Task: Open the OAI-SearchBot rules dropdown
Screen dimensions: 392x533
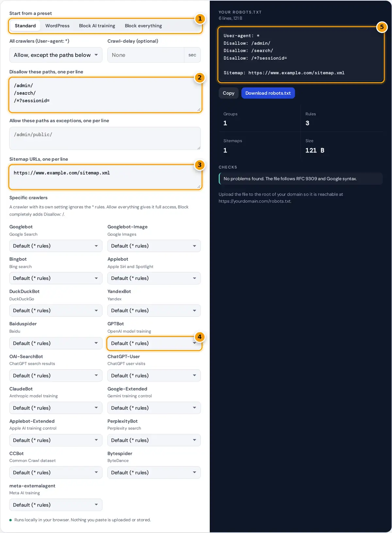Action: pyautogui.click(x=56, y=376)
